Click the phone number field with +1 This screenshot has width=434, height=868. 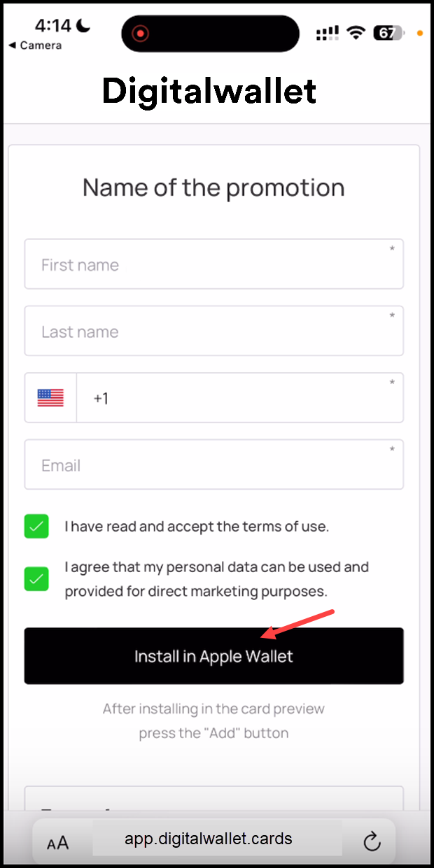(240, 398)
